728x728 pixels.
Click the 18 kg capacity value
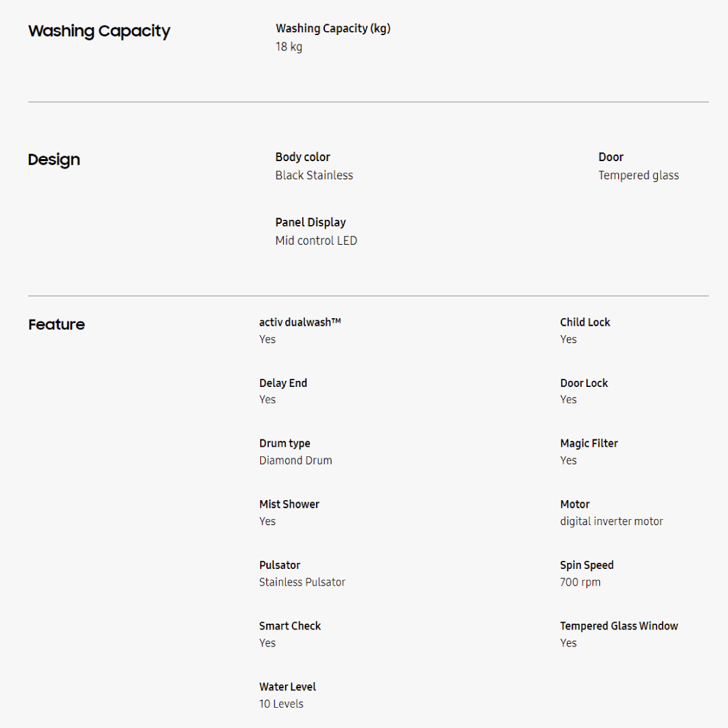point(289,47)
